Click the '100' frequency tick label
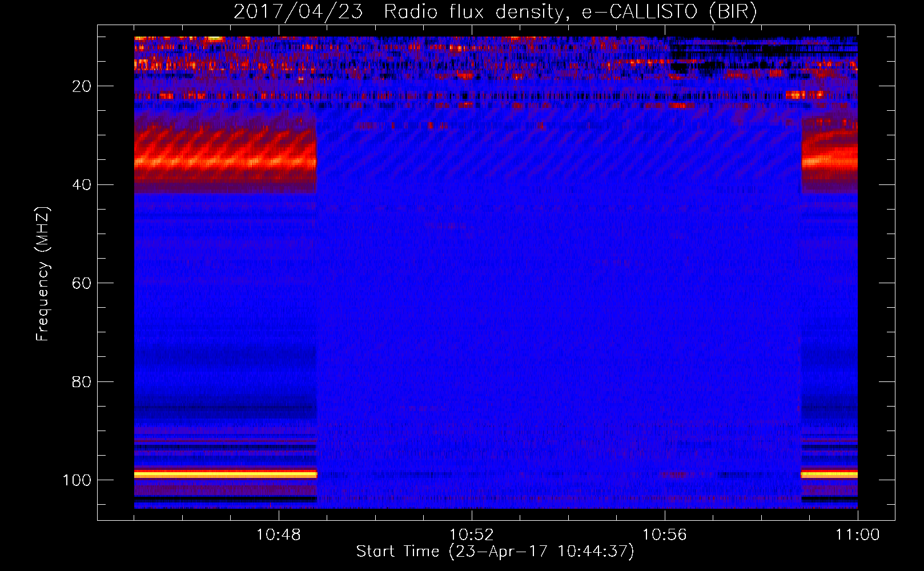The width and height of the screenshot is (924, 571). (x=77, y=480)
